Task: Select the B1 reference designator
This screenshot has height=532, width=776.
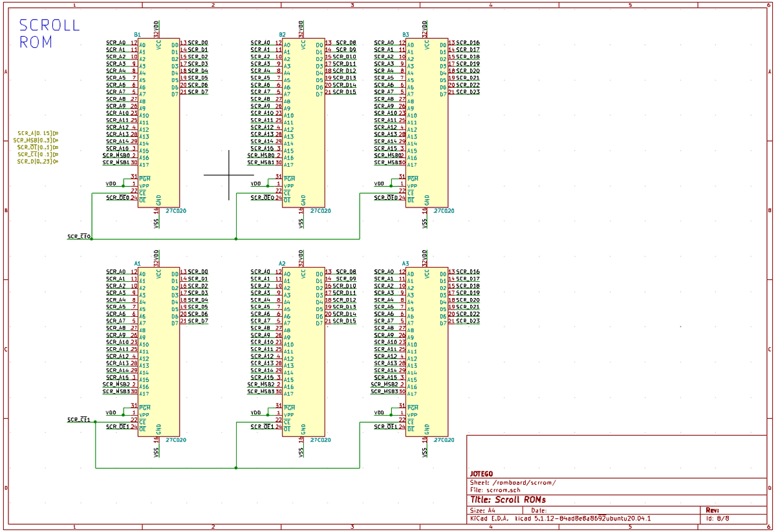Action: [x=137, y=34]
